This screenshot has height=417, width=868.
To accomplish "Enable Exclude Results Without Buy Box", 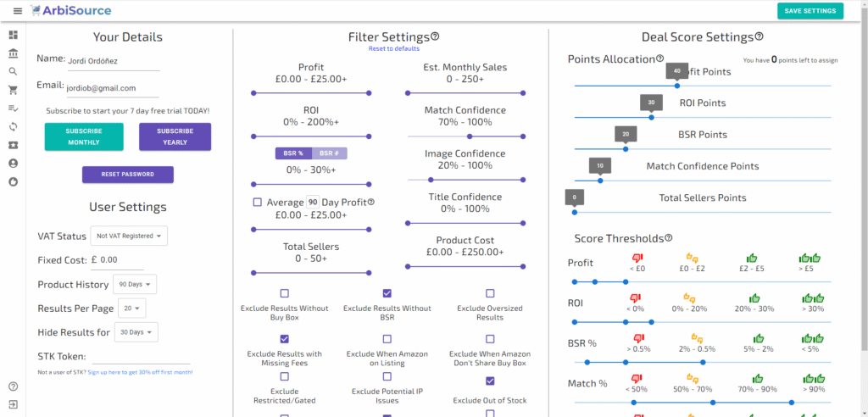I will click(284, 293).
